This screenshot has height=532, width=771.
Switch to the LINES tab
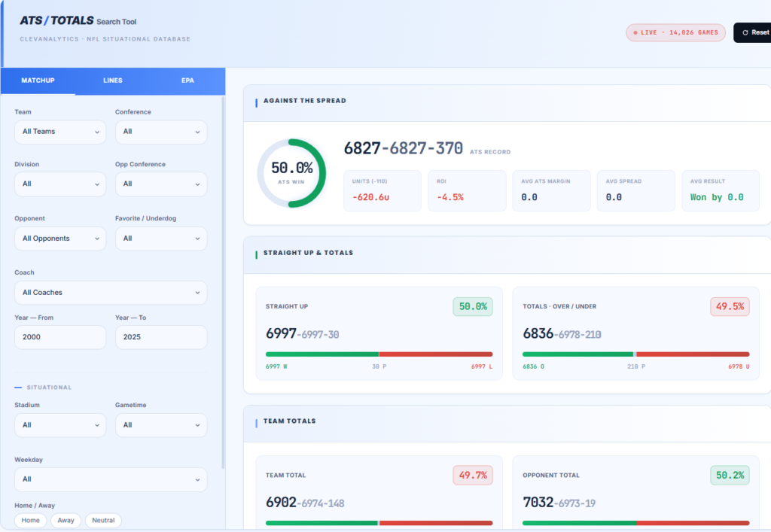tap(113, 81)
